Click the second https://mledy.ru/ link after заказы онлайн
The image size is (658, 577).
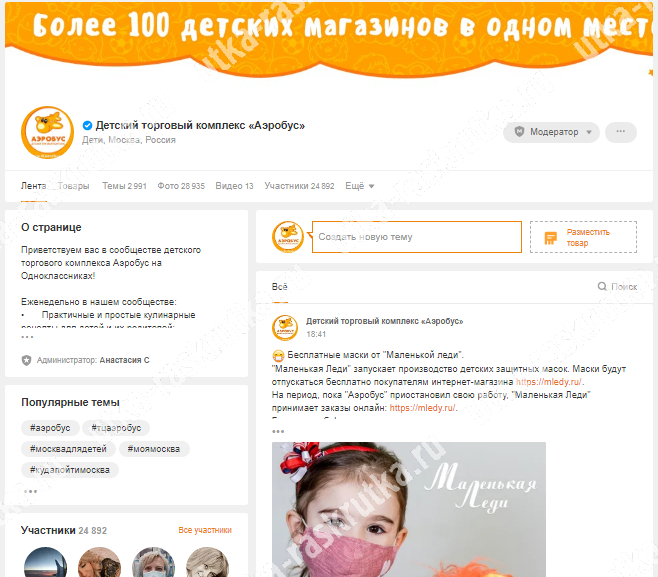tap(423, 408)
